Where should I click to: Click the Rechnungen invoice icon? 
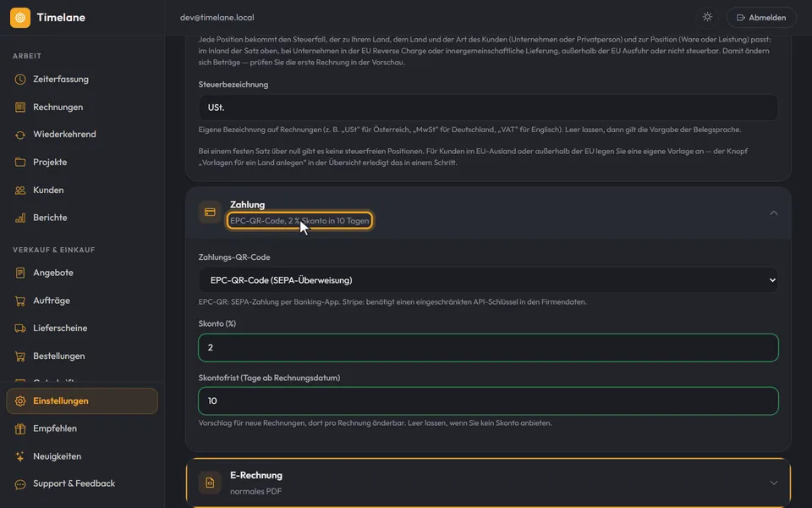pyautogui.click(x=20, y=108)
